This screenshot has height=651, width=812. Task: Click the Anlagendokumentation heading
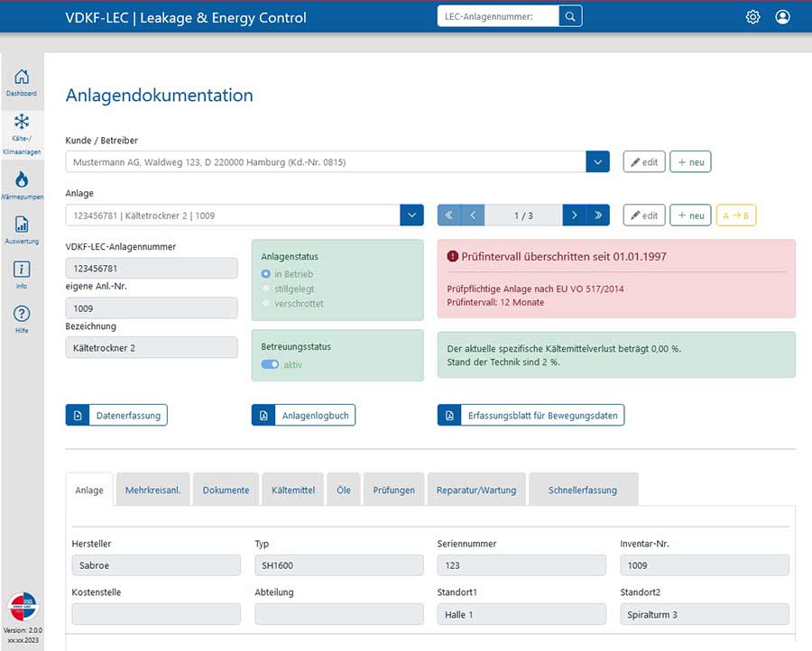[x=160, y=96]
